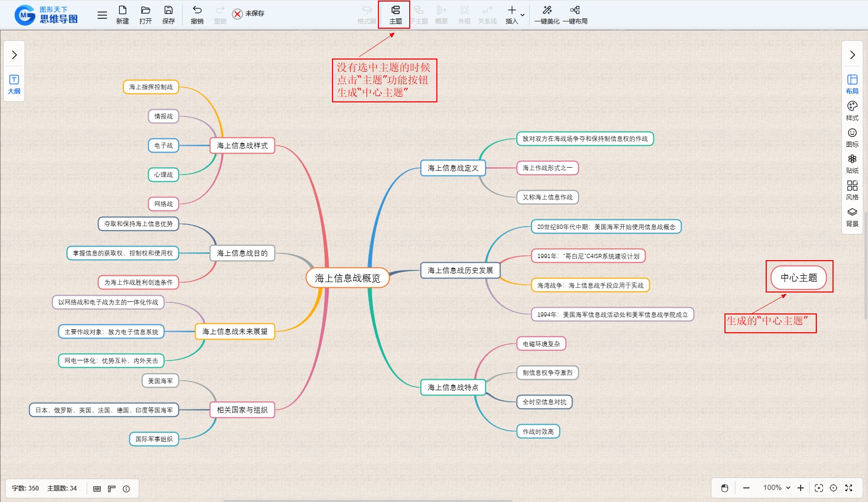Select the 海上信息战概览 central node
The image size is (868, 502).
(348, 278)
